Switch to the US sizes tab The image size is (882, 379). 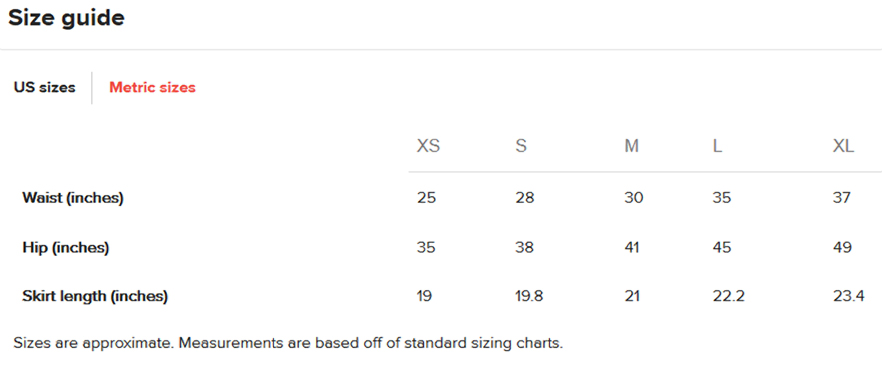(44, 88)
